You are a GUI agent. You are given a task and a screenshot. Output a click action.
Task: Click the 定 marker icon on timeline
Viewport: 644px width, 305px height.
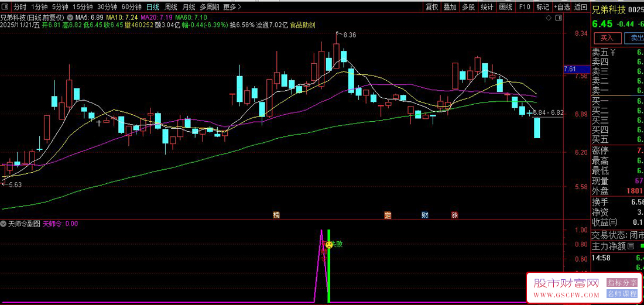point(388,215)
